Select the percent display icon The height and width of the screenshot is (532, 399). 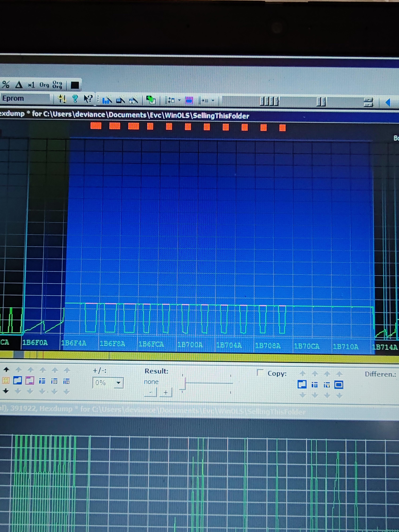tap(6, 84)
